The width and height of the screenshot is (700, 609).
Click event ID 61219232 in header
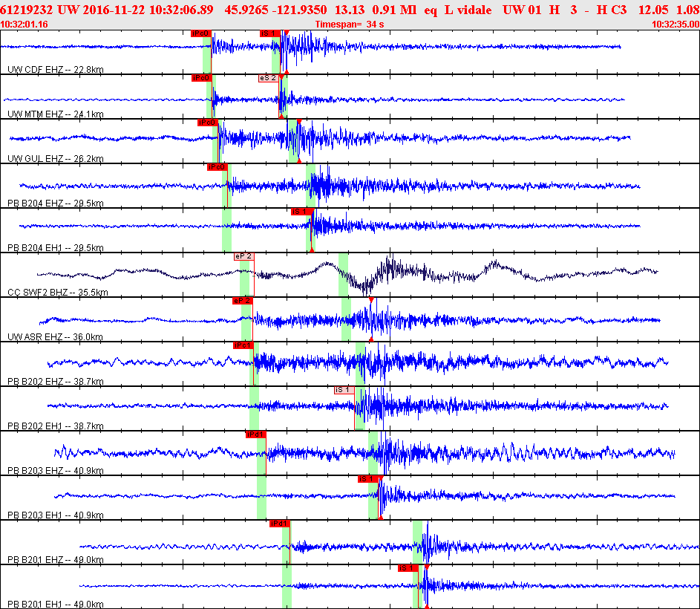point(26,10)
